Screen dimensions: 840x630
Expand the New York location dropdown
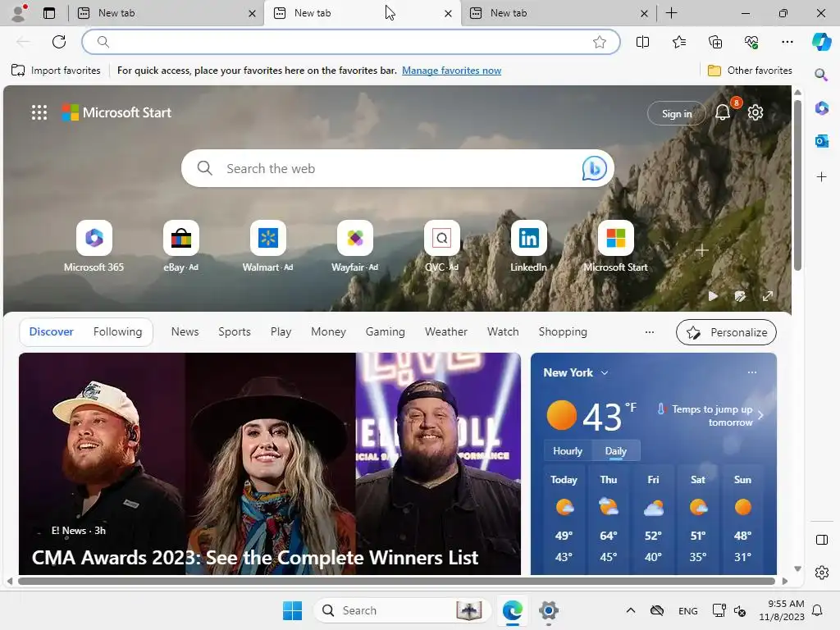point(605,373)
